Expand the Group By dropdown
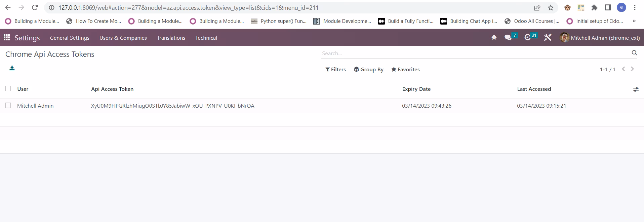Image resolution: width=644 pixels, height=222 pixels. (x=368, y=69)
